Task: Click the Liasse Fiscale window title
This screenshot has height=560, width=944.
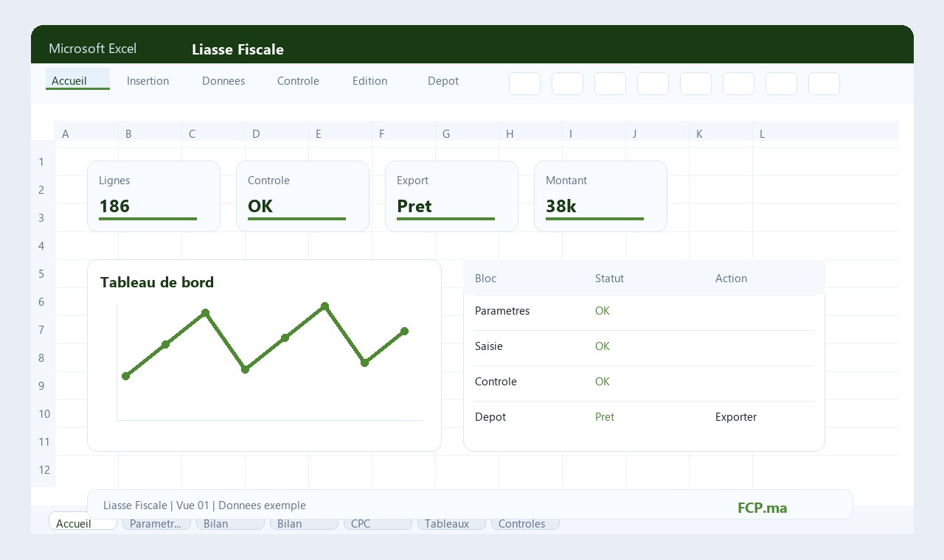Action: click(237, 49)
